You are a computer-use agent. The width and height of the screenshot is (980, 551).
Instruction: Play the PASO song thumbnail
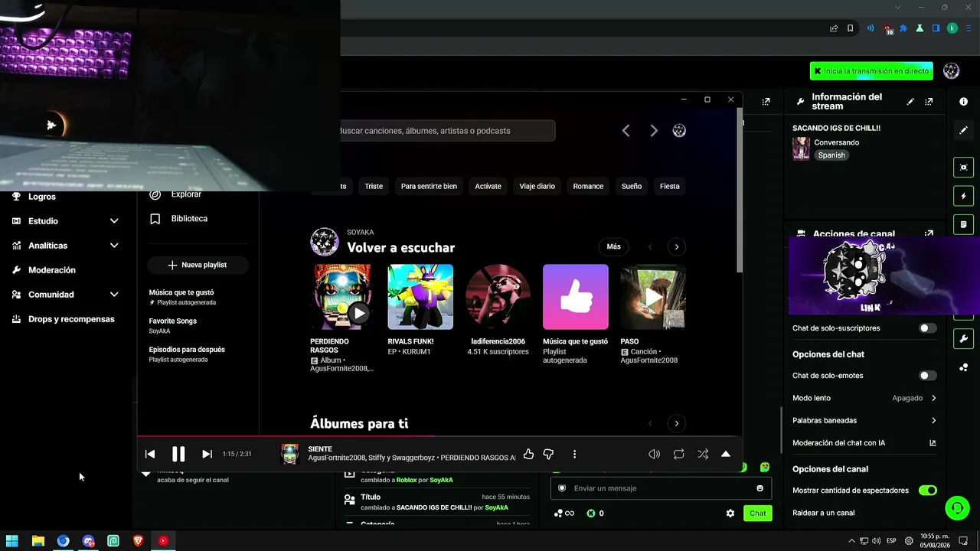pyautogui.click(x=653, y=297)
